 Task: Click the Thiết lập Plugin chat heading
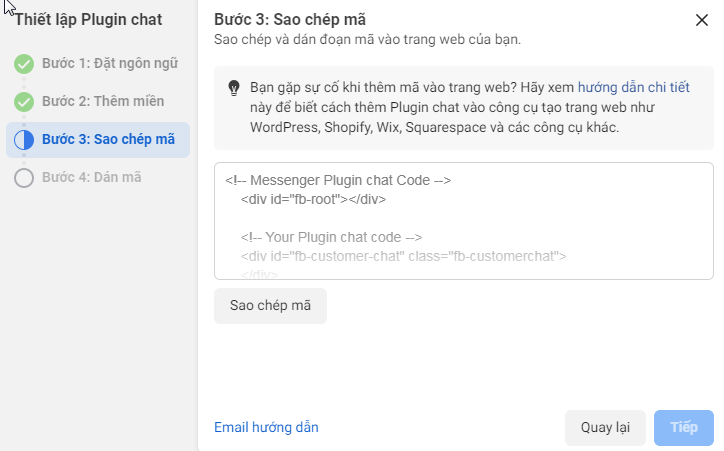pyautogui.click(x=88, y=20)
